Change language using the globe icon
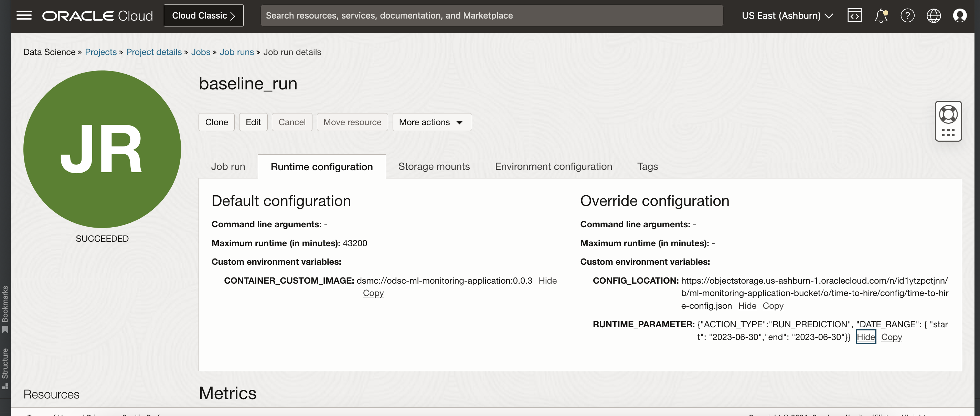The width and height of the screenshot is (980, 416). coord(934,15)
